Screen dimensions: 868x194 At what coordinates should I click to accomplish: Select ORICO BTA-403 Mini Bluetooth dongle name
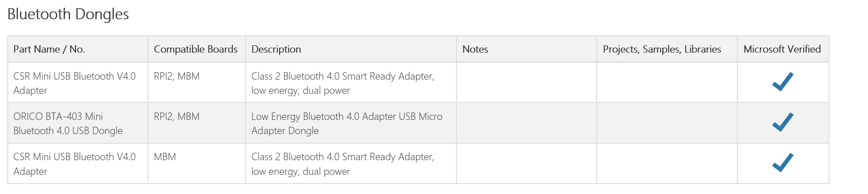68,124
